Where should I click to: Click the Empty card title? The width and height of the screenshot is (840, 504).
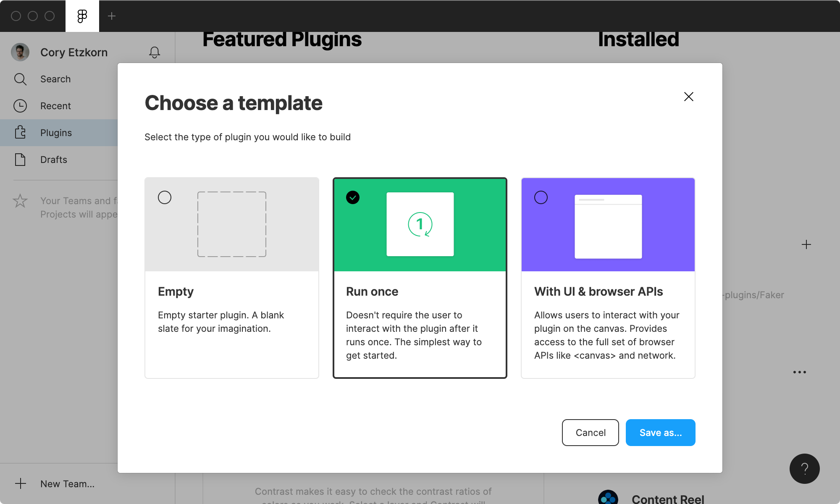coord(176,291)
